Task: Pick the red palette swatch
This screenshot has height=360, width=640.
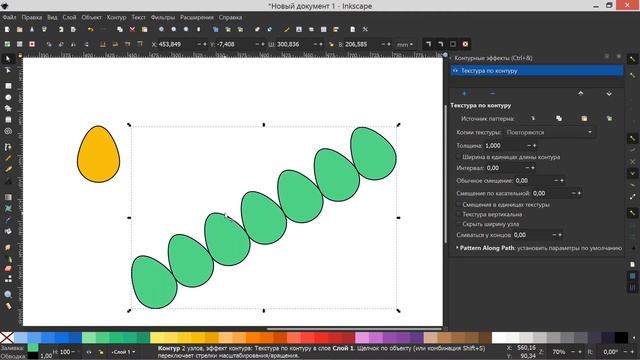Action: [x=320, y=338]
